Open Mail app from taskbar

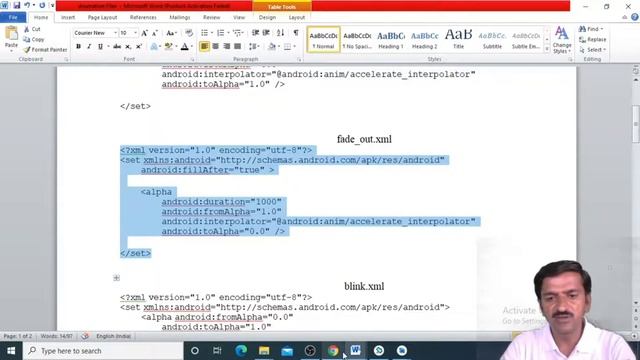click(x=287, y=351)
